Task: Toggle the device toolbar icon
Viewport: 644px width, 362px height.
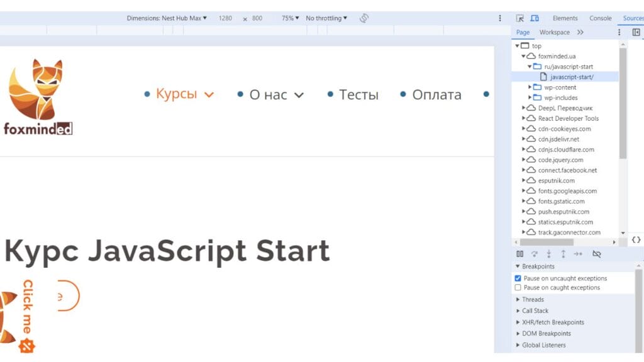Action: click(x=535, y=18)
